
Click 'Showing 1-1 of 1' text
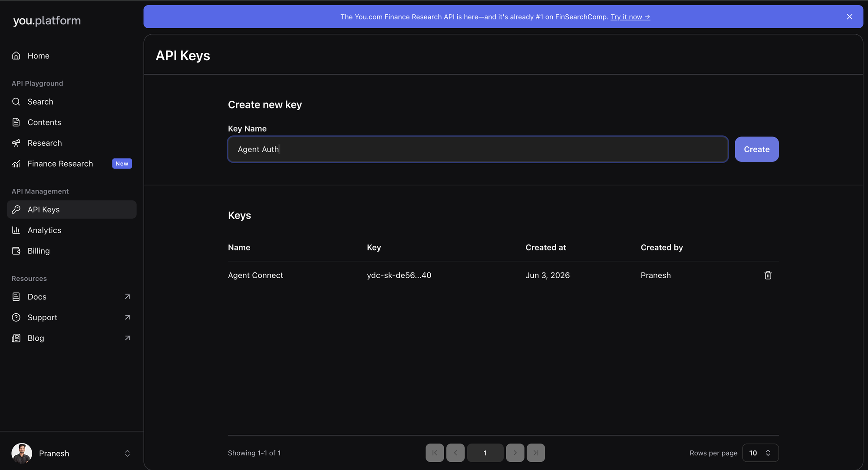point(254,453)
